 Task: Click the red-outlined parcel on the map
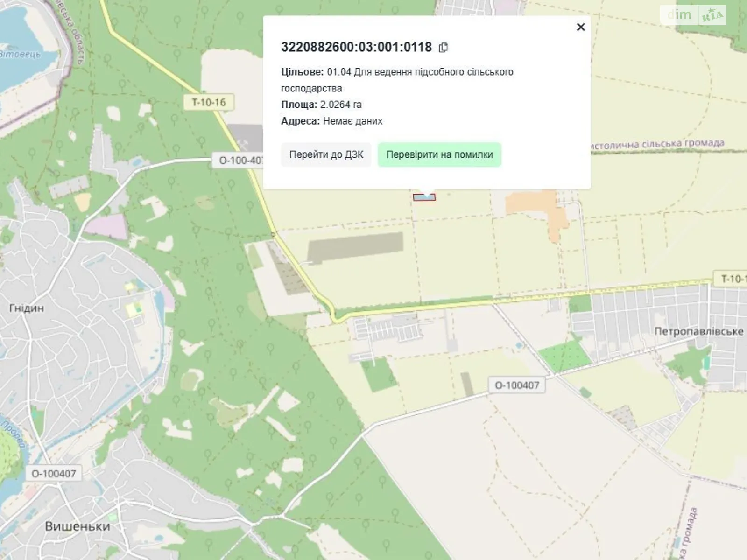[x=424, y=198]
